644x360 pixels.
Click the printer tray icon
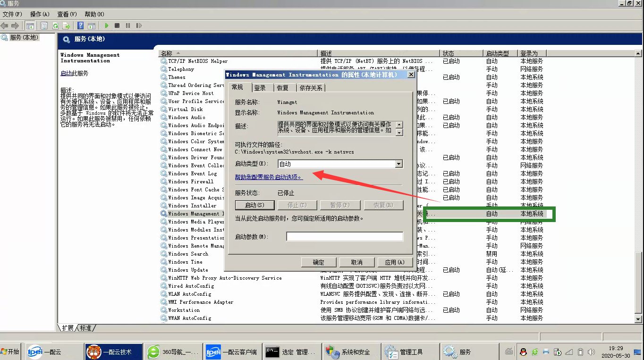point(546,352)
